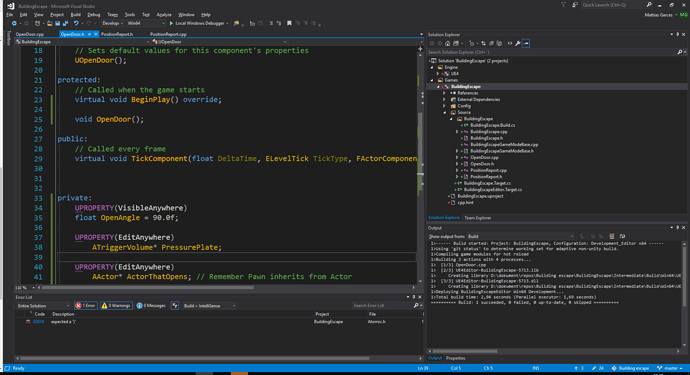Toggle the Preview Selected Items eye icon

pyautogui.click(x=510, y=44)
